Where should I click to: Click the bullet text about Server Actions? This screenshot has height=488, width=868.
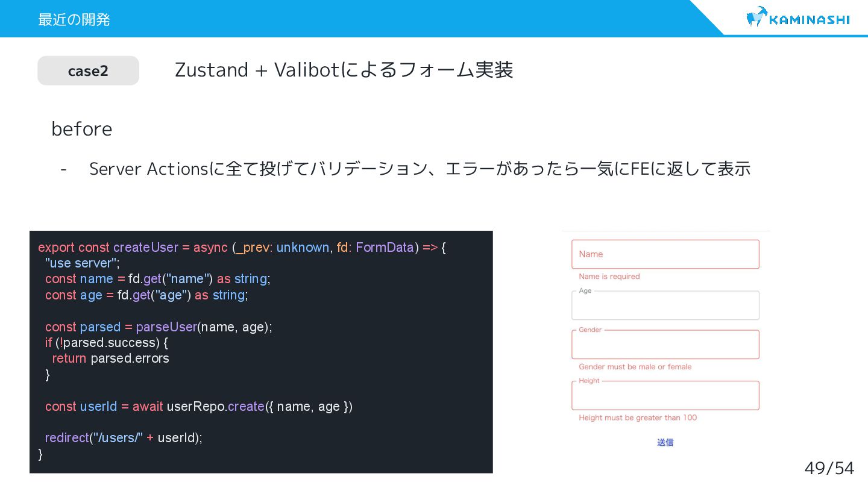coord(420,169)
